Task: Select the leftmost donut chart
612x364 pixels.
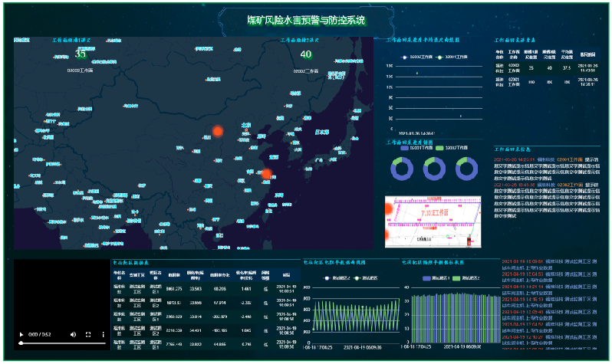Action: (x=401, y=168)
